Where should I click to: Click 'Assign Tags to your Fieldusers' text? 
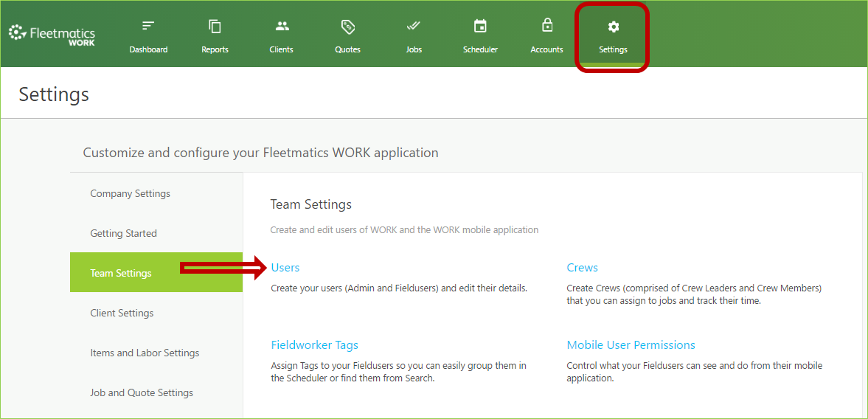[398, 373]
